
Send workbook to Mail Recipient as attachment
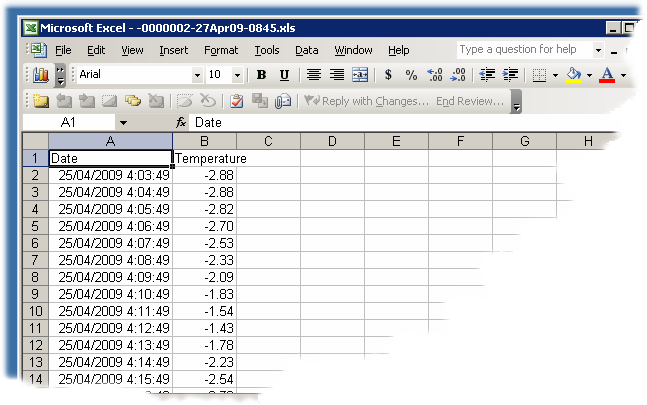point(283,101)
